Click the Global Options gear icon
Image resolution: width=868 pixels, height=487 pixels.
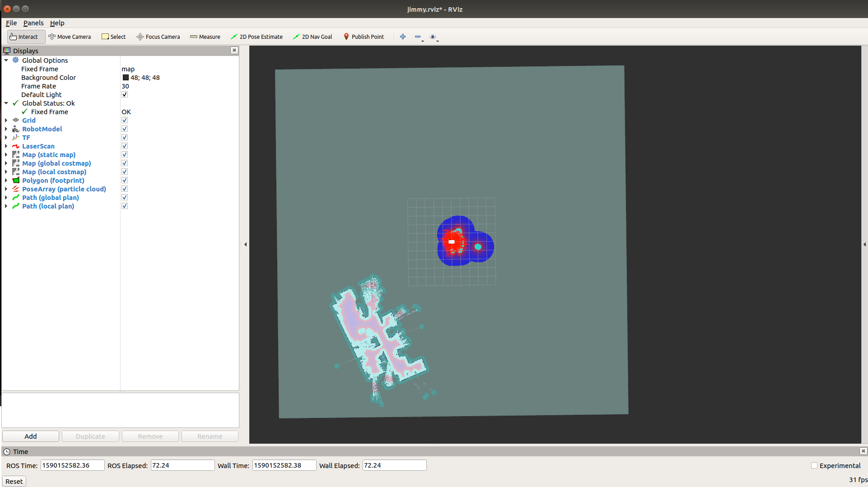[x=16, y=60]
